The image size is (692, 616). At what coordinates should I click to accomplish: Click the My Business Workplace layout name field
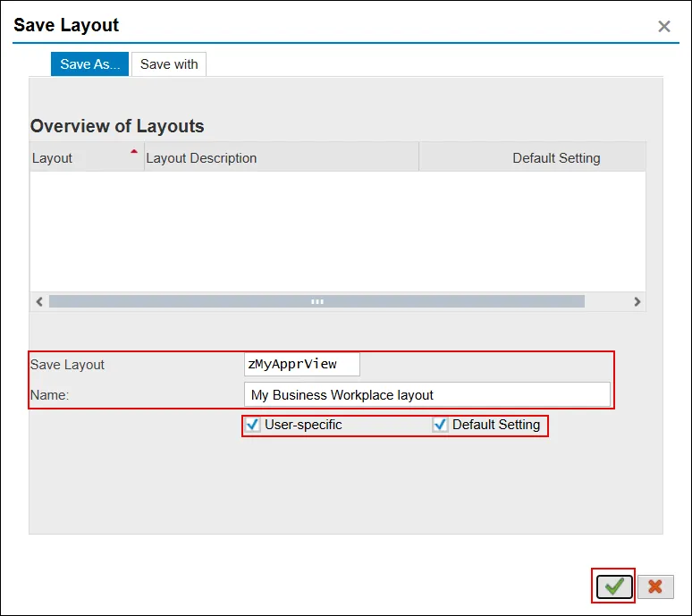[x=426, y=394]
